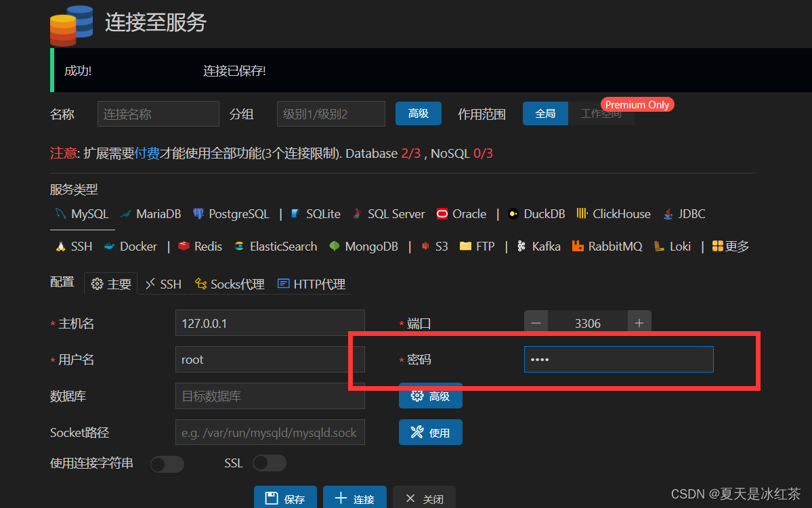Decrease the port with minus button
Screen dimensions: 812x508
tap(536, 323)
